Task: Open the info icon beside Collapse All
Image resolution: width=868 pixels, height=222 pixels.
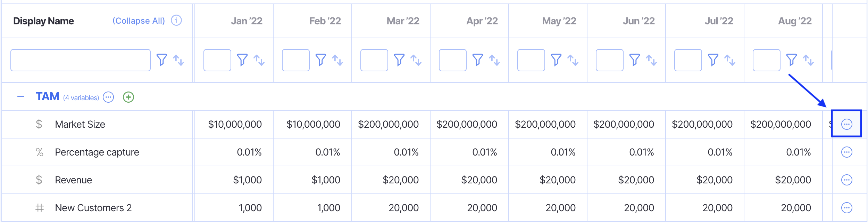Action: (176, 21)
